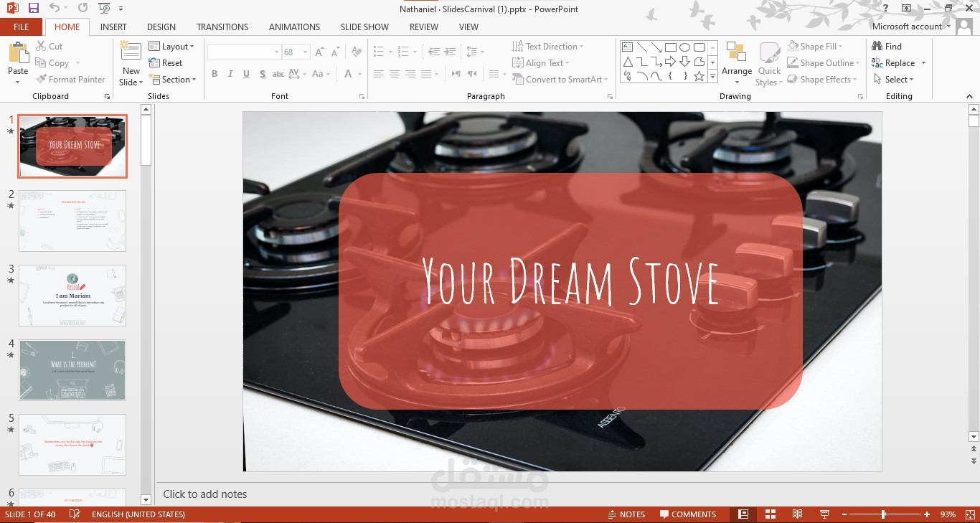Viewport: 980px width, 523px height.
Task: Toggle Strikethrough formatting
Action: point(278,74)
